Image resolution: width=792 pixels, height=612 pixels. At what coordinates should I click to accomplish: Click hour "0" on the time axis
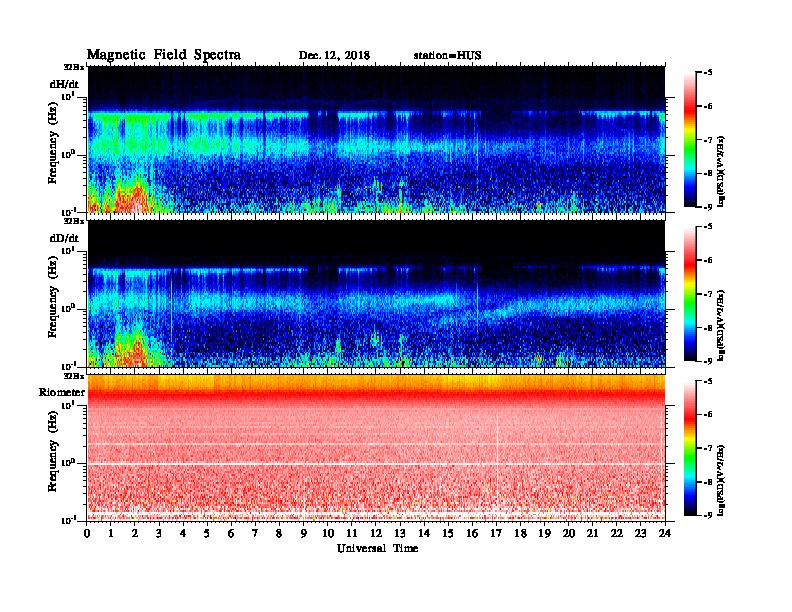pos(87,533)
